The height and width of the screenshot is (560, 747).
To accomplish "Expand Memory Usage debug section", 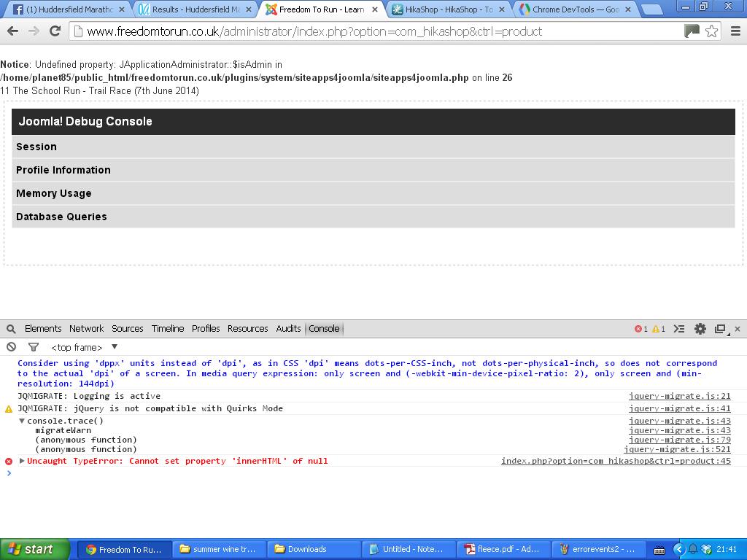I will tap(373, 193).
